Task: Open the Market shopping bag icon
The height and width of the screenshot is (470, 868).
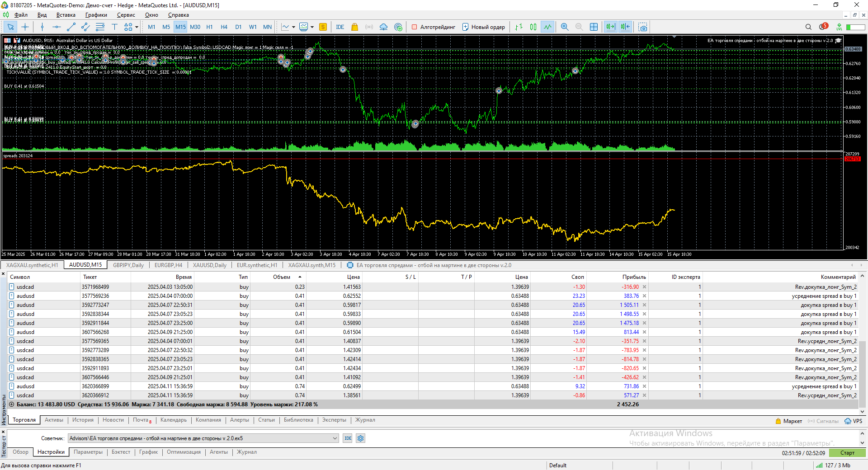Action: (x=354, y=27)
